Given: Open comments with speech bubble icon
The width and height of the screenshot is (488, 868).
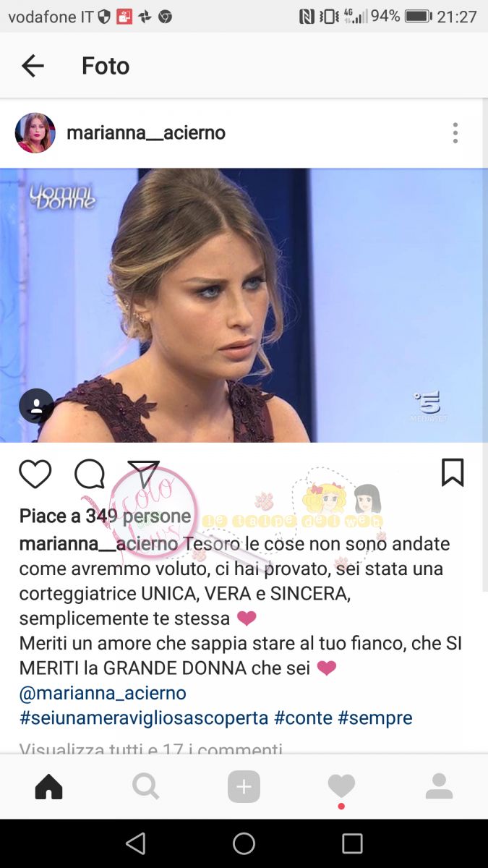Looking at the screenshot, I should 90,474.
